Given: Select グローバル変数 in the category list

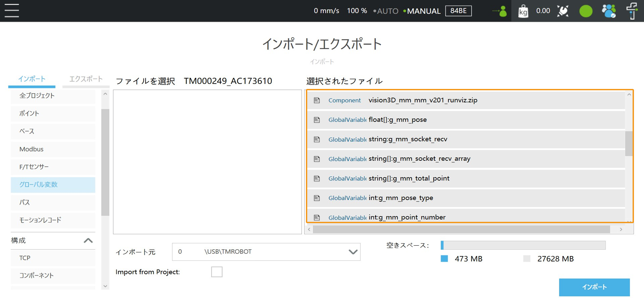Looking at the screenshot, I should pos(53,185).
